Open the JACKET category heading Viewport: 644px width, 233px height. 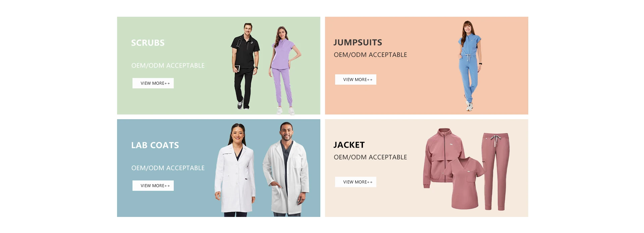pyautogui.click(x=349, y=145)
